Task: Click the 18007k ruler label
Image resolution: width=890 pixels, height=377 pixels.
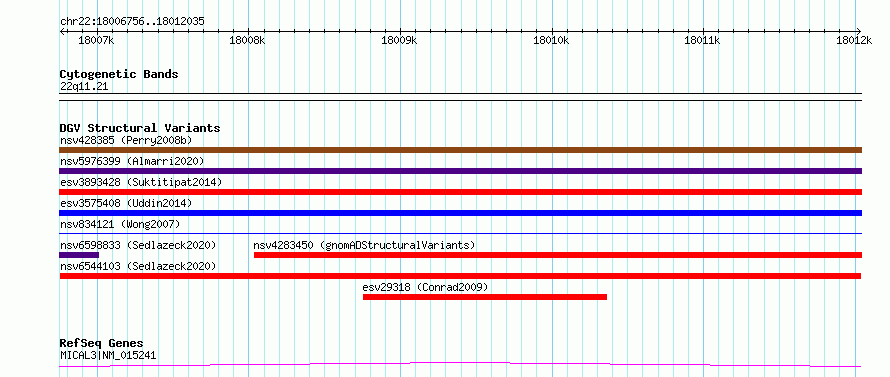Action: click(x=97, y=40)
